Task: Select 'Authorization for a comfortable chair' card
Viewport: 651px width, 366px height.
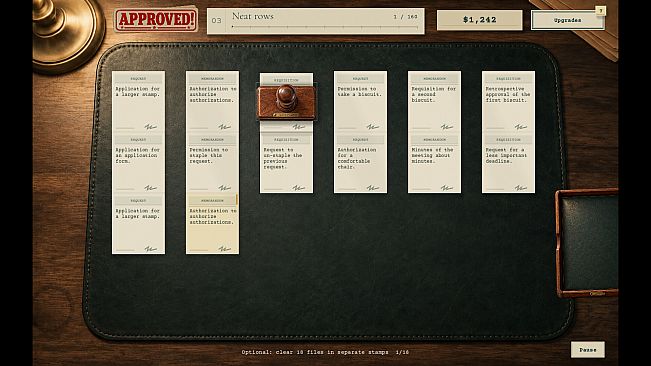Action: (360, 163)
